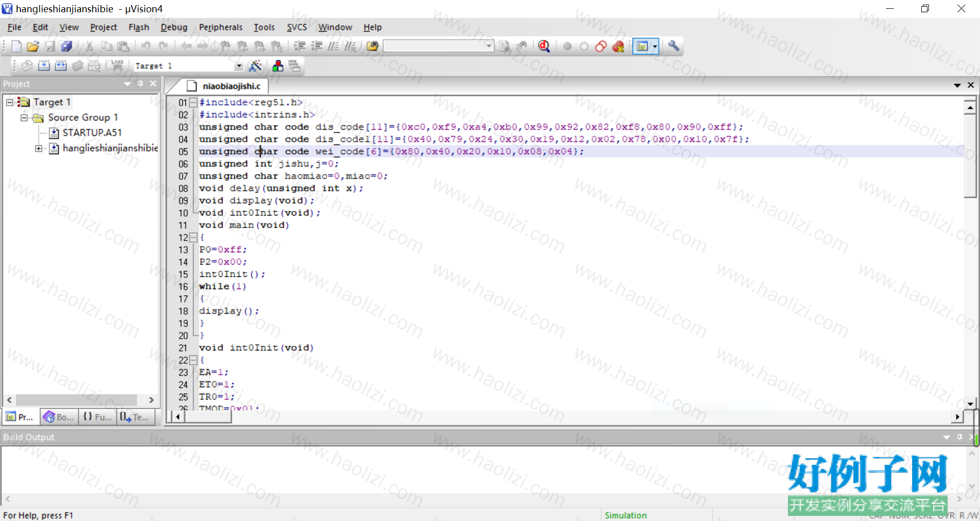Open the window layout dropdown arrow
Viewport: 980px width, 521px height.
pyautogui.click(x=655, y=46)
